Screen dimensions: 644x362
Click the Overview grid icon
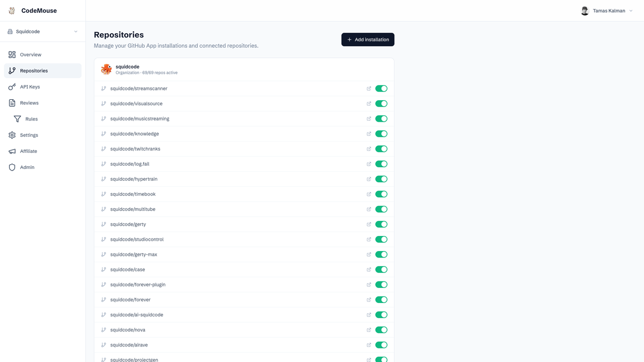[x=12, y=55]
